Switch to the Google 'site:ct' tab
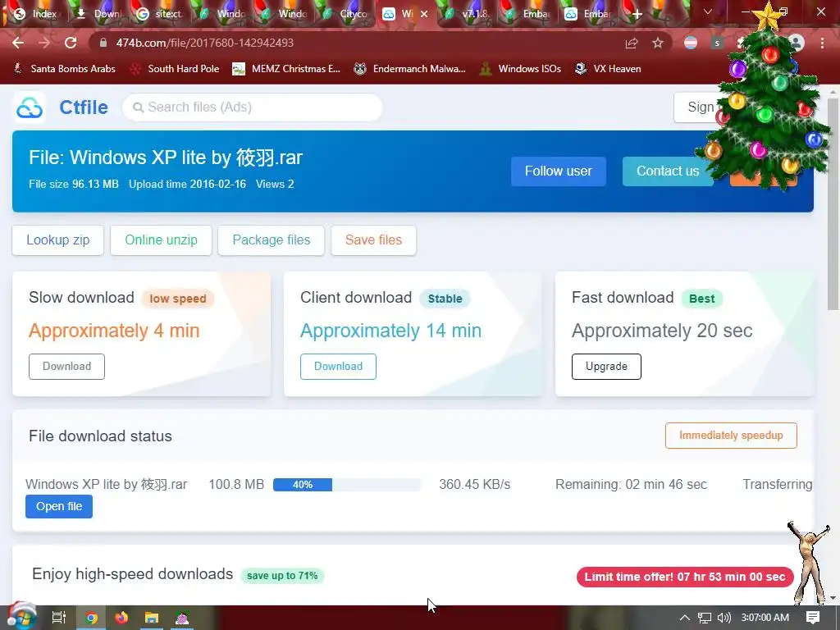Image resolution: width=840 pixels, height=630 pixels. [x=160, y=14]
